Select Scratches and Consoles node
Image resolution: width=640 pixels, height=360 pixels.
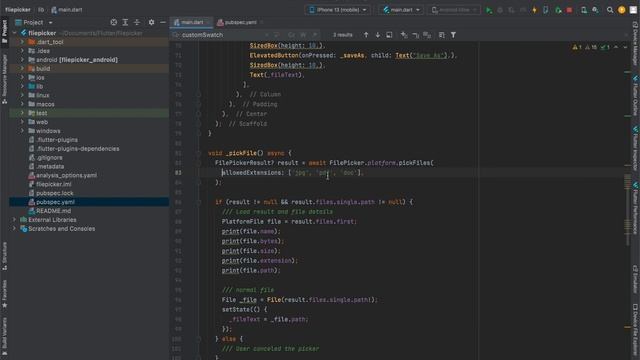tap(61, 229)
